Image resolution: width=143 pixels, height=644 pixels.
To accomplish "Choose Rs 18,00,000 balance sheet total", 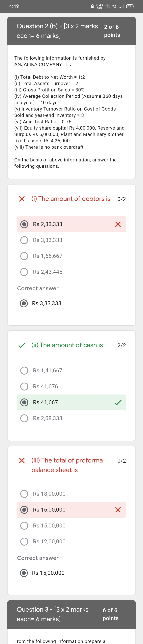I will pyautogui.click(x=24, y=493).
